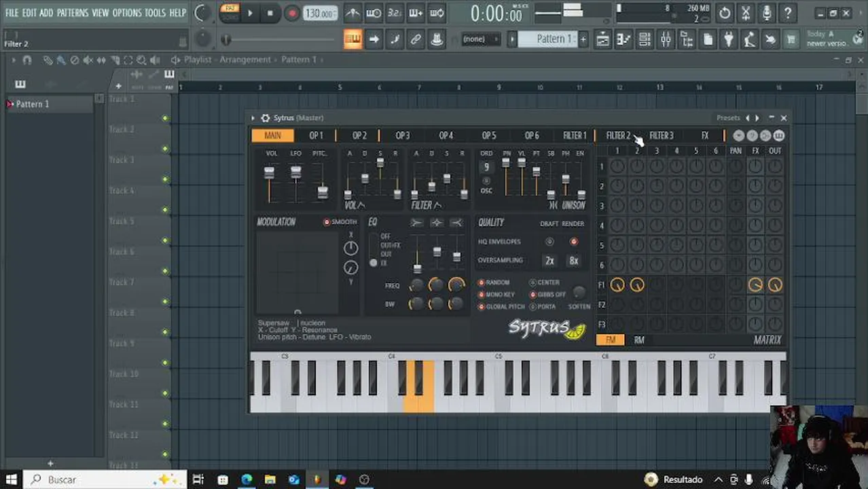Open the channel rack icon

[645, 39]
